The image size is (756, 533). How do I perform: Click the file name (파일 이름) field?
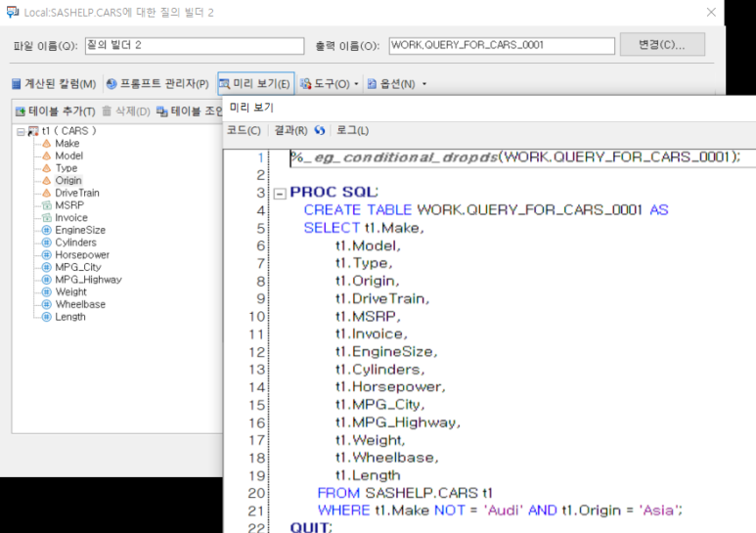pyautogui.click(x=195, y=46)
